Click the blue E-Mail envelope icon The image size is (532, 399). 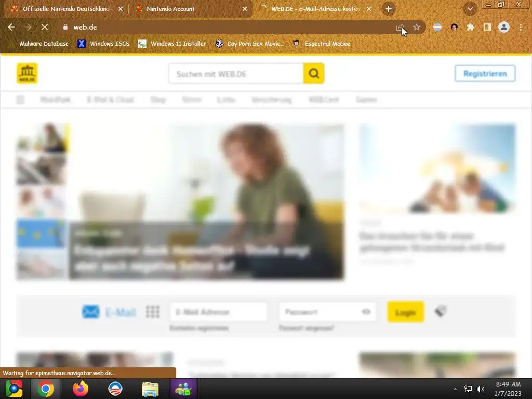coord(90,312)
